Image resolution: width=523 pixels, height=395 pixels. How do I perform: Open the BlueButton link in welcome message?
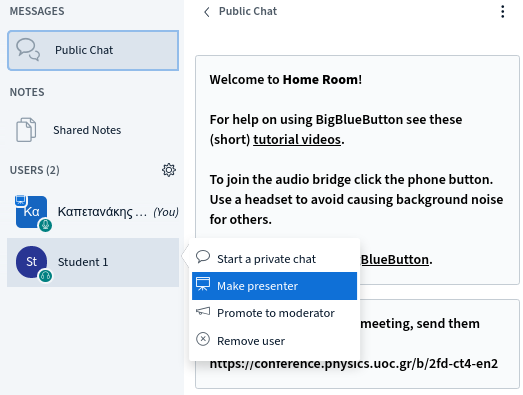point(395,260)
